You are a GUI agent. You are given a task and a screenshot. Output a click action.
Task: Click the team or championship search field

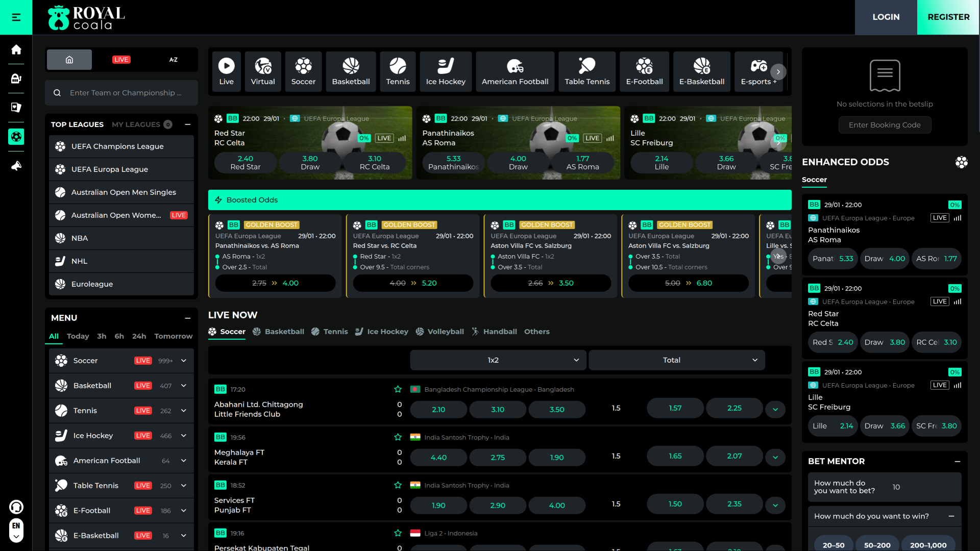tap(126, 93)
